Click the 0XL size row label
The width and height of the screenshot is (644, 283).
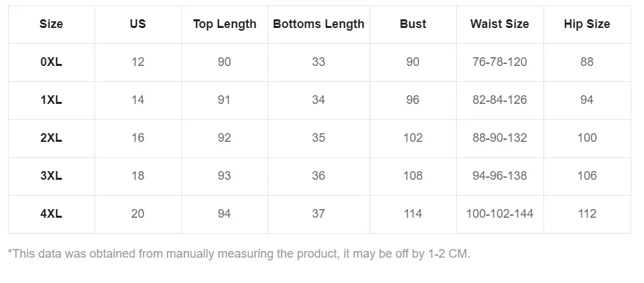51,62
